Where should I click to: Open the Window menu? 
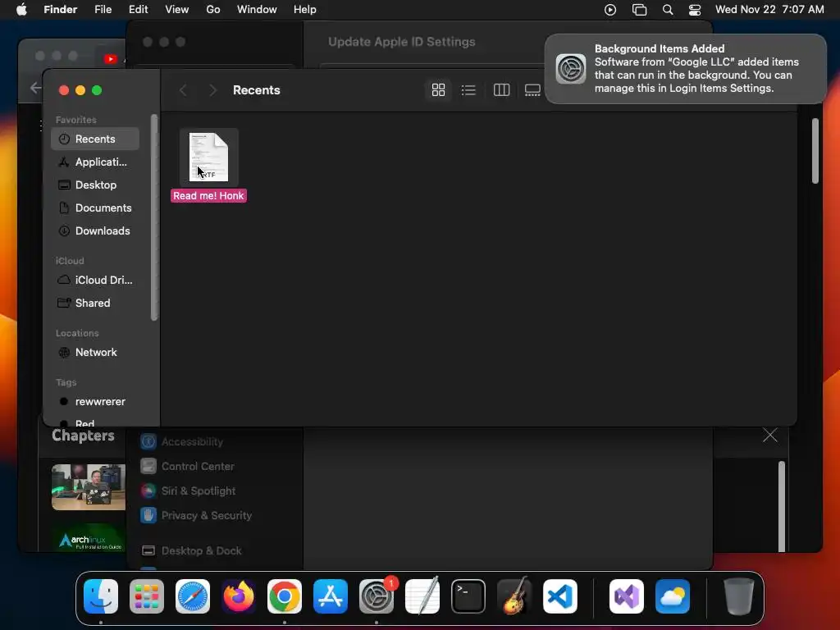[x=257, y=10]
